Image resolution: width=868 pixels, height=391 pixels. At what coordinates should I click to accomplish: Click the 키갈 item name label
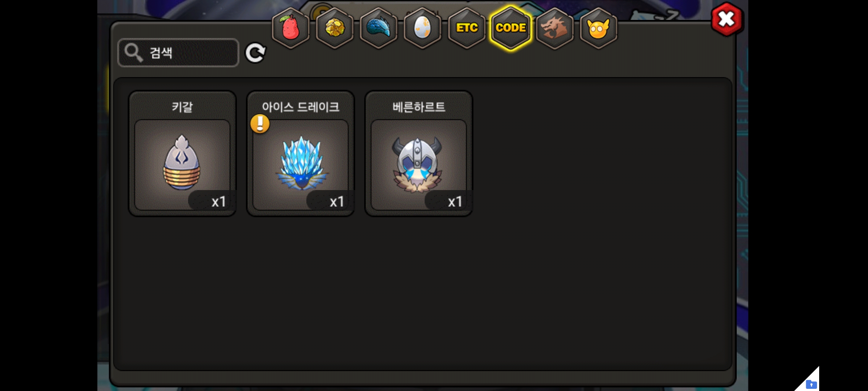coord(182,107)
